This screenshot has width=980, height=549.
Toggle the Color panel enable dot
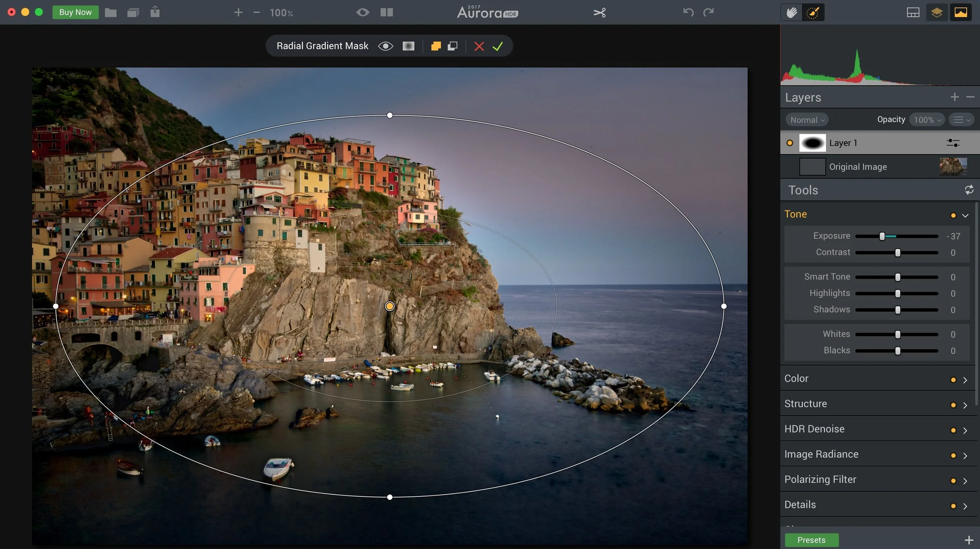pos(953,380)
